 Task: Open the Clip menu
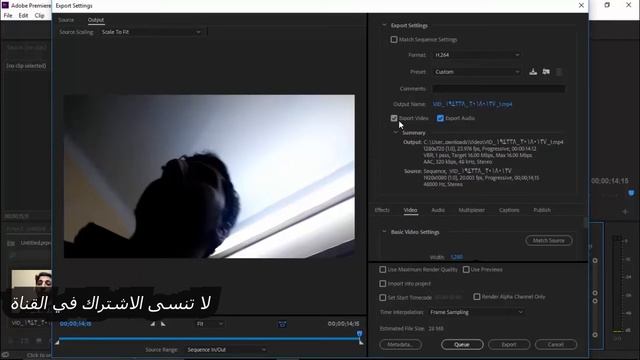[x=40, y=16]
